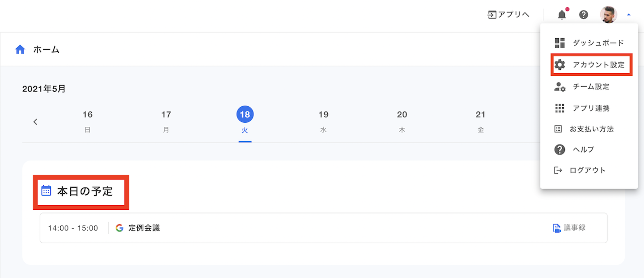The width and height of the screenshot is (644, 278).
Task: Select day 19 水 in the calendar
Action: point(323,121)
